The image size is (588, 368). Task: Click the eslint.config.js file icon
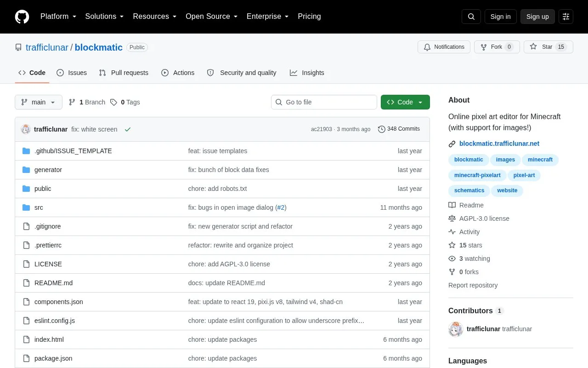(26, 321)
